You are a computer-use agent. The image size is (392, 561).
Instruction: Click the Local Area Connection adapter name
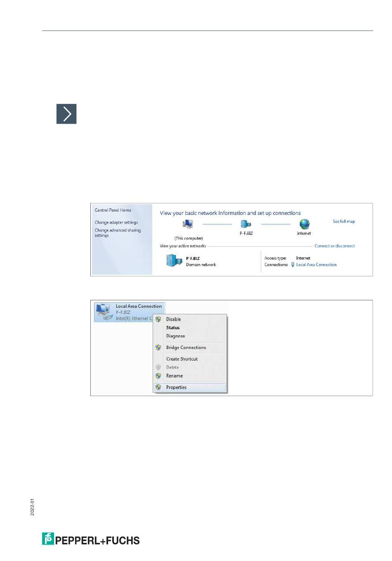(139, 306)
